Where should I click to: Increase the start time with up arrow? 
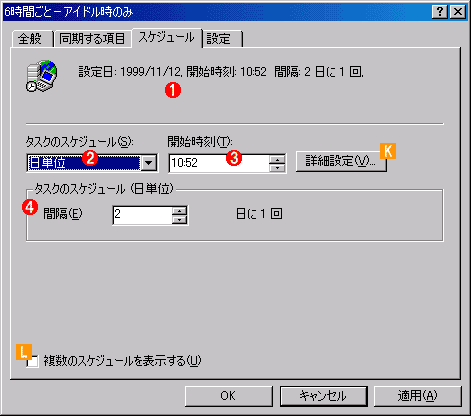(277, 159)
